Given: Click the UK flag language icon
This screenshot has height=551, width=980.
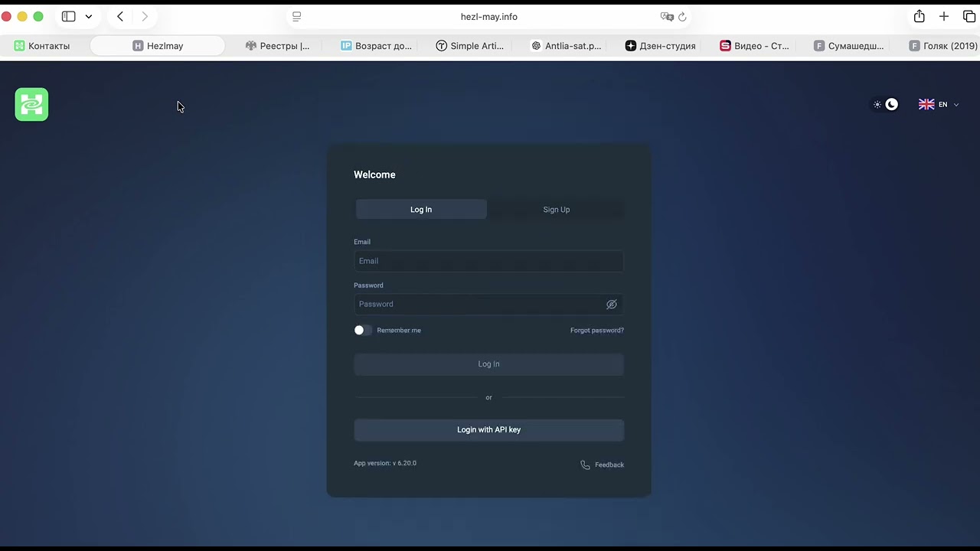Looking at the screenshot, I should pyautogui.click(x=926, y=105).
